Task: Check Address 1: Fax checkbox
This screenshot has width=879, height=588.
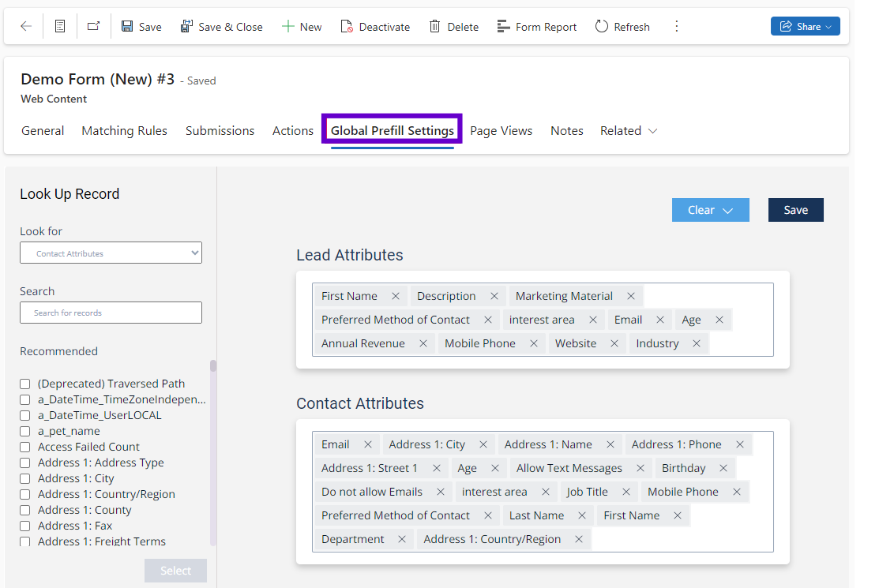Action: click(24, 526)
